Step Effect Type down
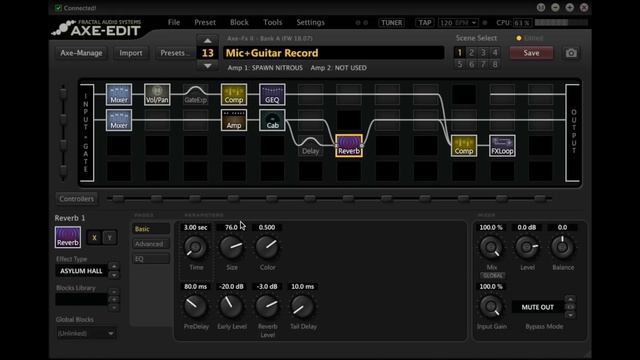This screenshot has height=360, width=640. (x=114, y=275)
